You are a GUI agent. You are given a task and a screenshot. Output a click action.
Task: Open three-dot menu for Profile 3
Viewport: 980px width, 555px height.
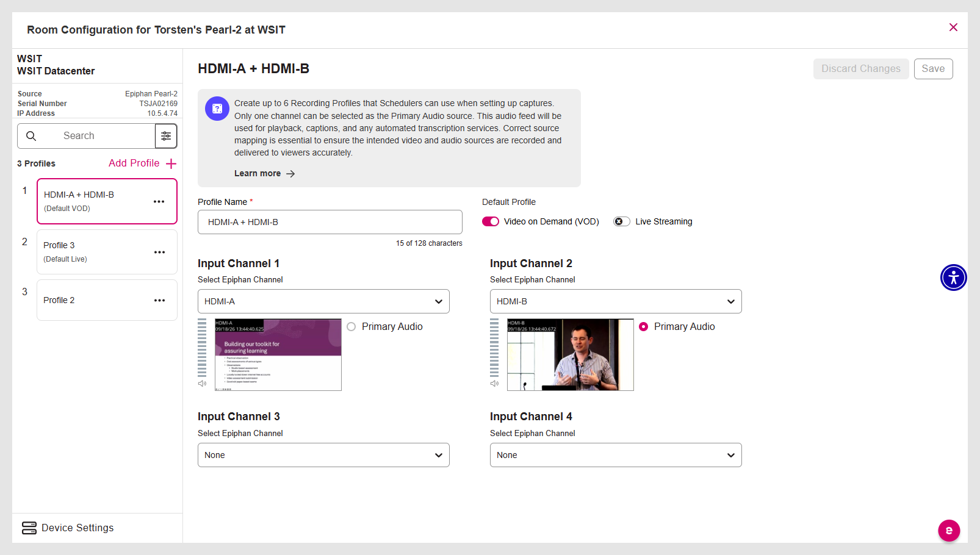click(160, 252)
